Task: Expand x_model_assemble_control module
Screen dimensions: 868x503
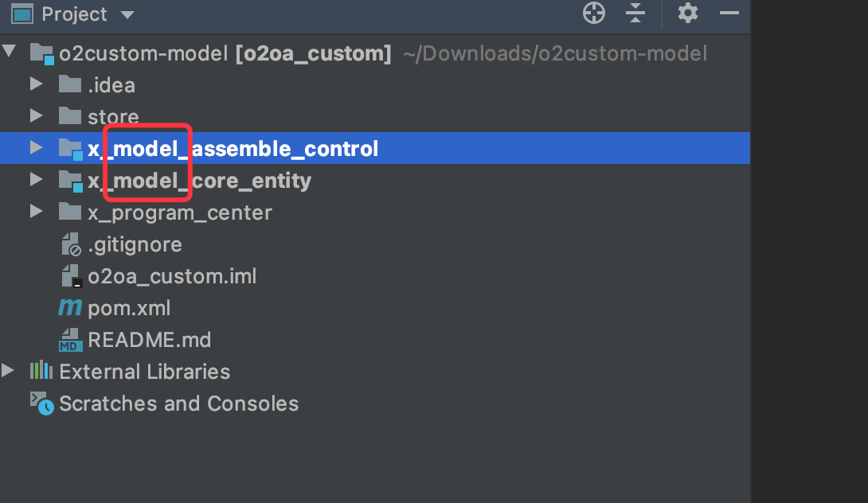Action: 37,148
